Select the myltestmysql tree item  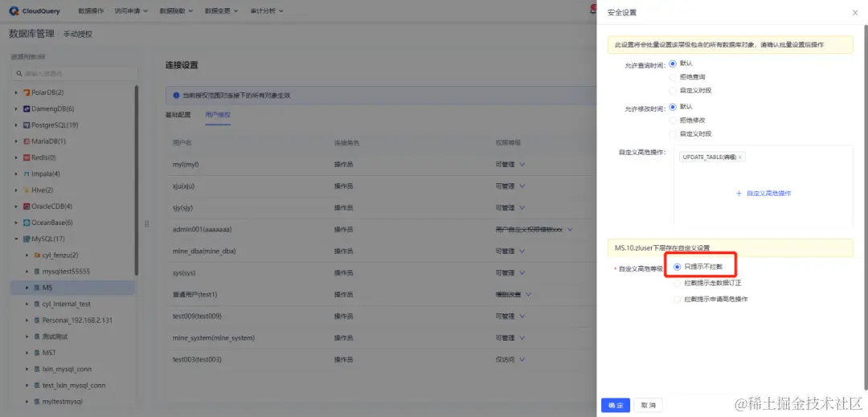[x=63, y=402]
